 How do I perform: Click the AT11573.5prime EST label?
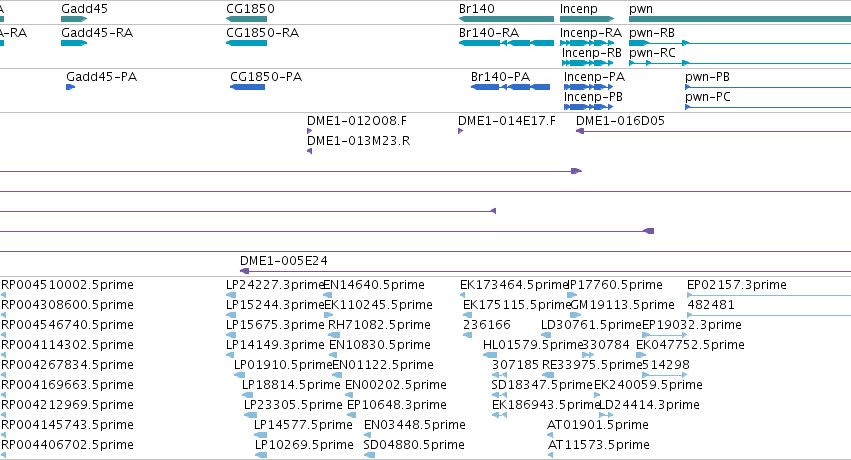(x=599, y=445)
